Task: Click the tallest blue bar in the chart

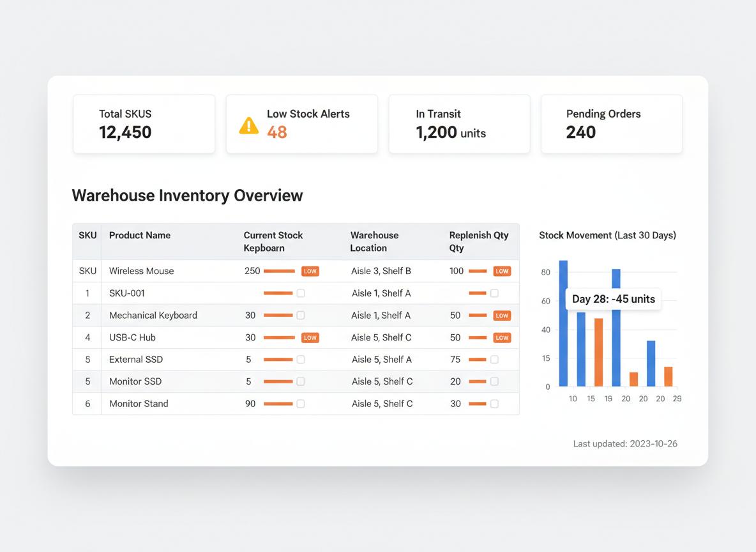Action: (x=563, y=323)
